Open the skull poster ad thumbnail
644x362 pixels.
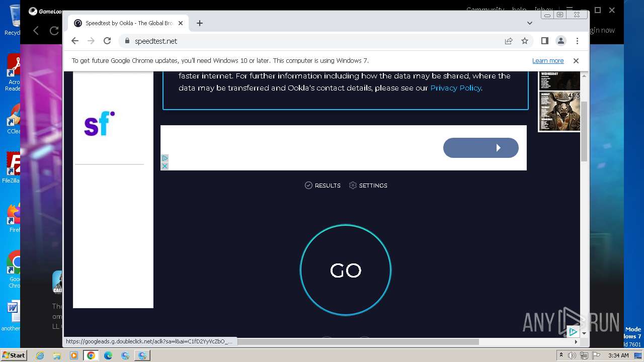(x=559, y=112)
